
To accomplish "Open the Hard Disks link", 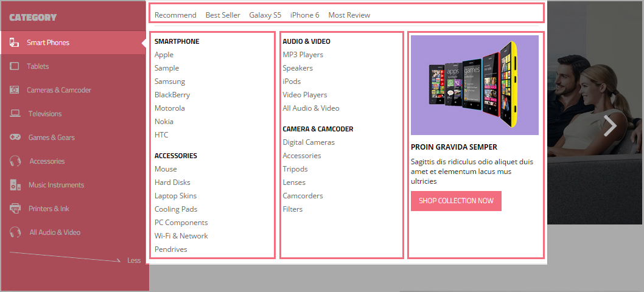I will 172,182.
